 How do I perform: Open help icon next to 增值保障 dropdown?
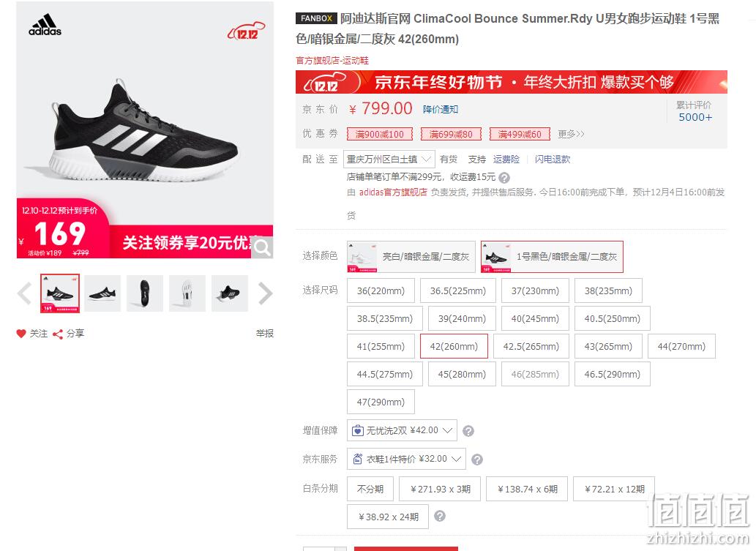[x=468, y=431]
